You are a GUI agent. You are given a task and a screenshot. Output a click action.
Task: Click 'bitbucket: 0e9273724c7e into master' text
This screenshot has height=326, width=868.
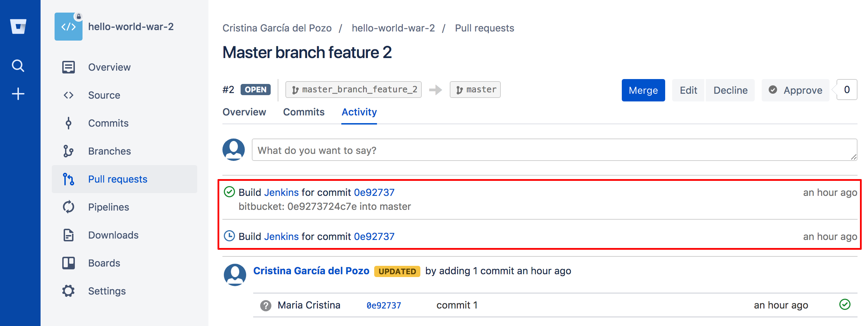click(325, 206)
